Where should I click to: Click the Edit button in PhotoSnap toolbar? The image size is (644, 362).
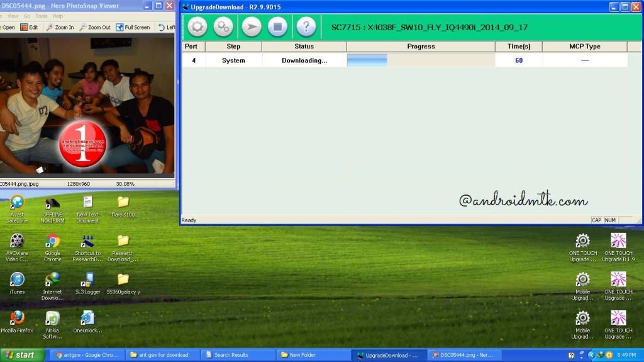click(29, 28)
